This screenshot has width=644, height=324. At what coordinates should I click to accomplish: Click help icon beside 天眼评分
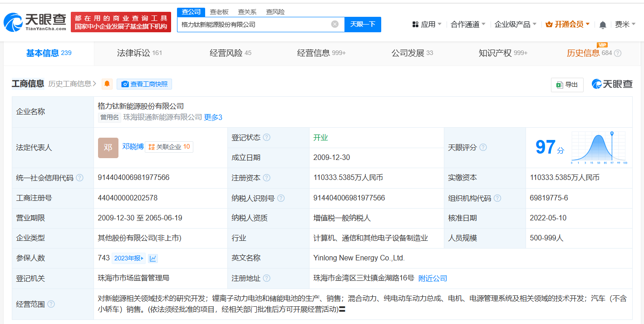coord(483,148)
